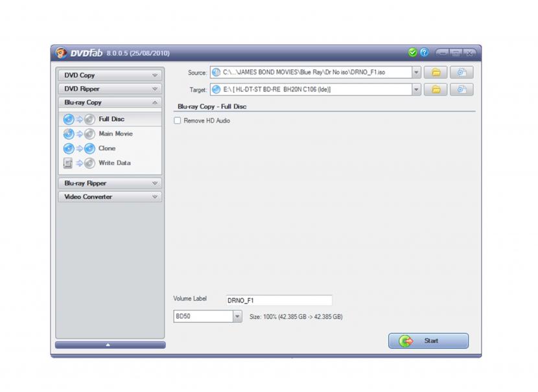This screenshot has width=538, height=392.
Task: Select Full Disc copy mode
Action: tap(110, 119)
